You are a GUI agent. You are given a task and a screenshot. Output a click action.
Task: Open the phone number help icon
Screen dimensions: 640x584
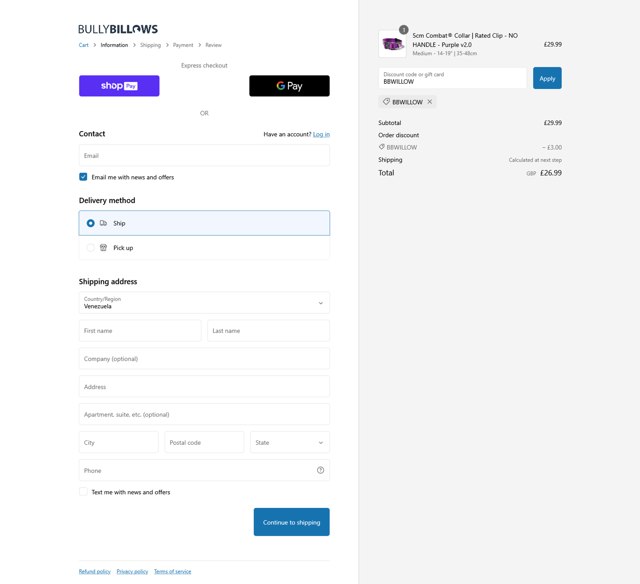(320, 470)
